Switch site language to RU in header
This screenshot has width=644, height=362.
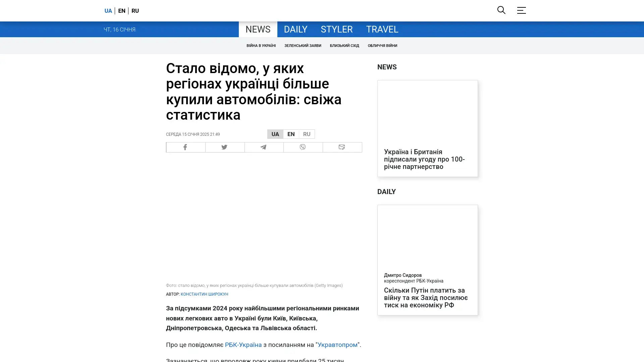pos(135,11)
